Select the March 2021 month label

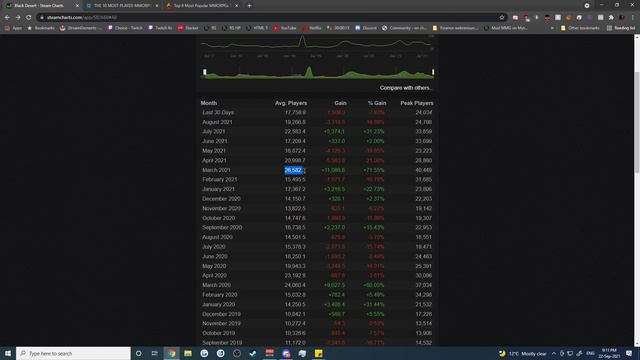click(x=216, y=170)
